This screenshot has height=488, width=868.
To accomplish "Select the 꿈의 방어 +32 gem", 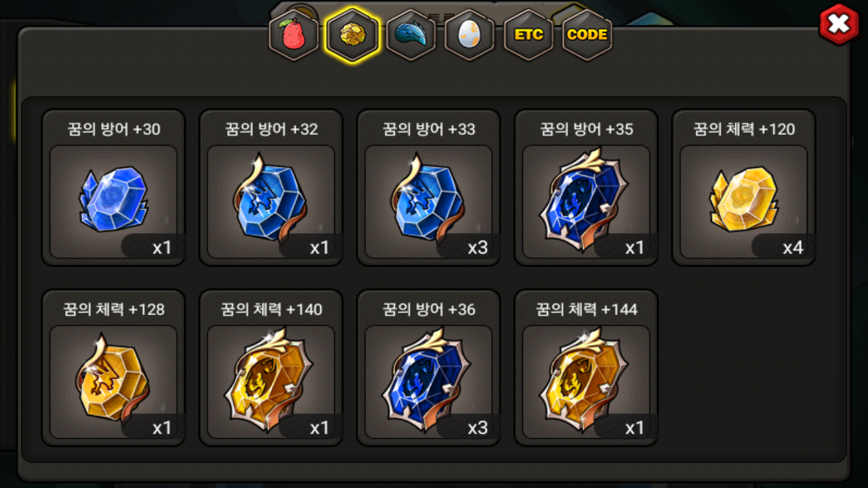I will click(271, 188).
